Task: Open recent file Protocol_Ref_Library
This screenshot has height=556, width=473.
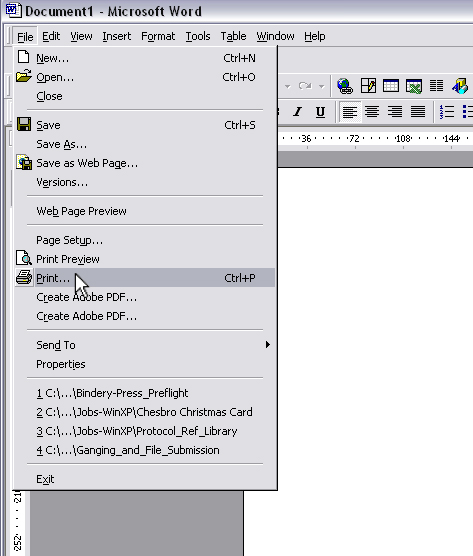Action: (145, 431)
